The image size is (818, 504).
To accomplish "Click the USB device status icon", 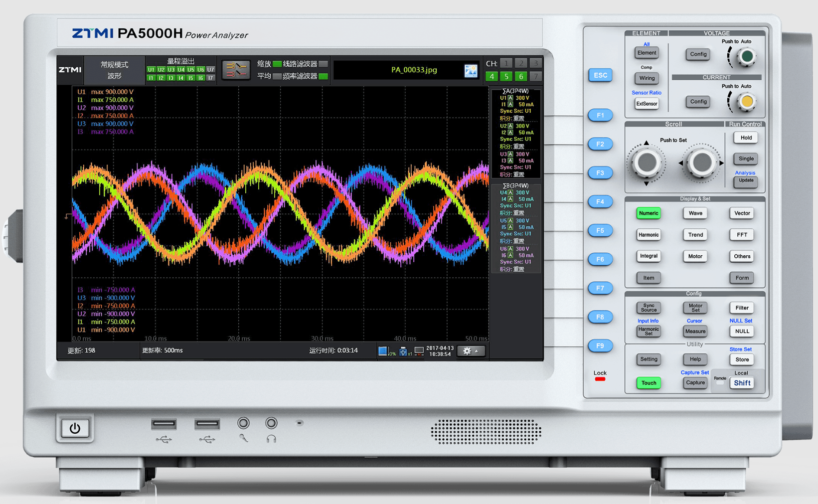I will (403, 351).
